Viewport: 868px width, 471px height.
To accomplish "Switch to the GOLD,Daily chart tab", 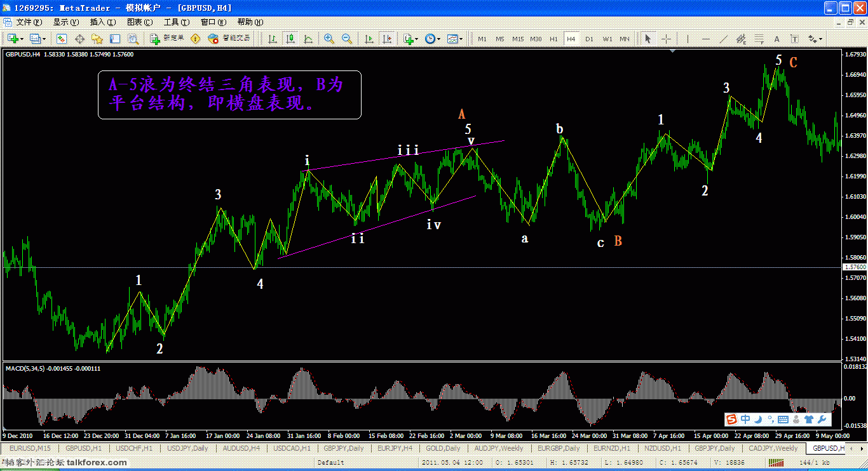I will (x=443, y=449).
